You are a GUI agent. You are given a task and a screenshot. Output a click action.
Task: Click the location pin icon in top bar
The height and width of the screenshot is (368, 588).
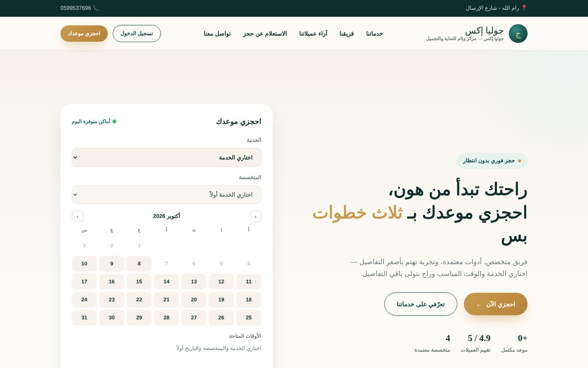pos(524,8)
